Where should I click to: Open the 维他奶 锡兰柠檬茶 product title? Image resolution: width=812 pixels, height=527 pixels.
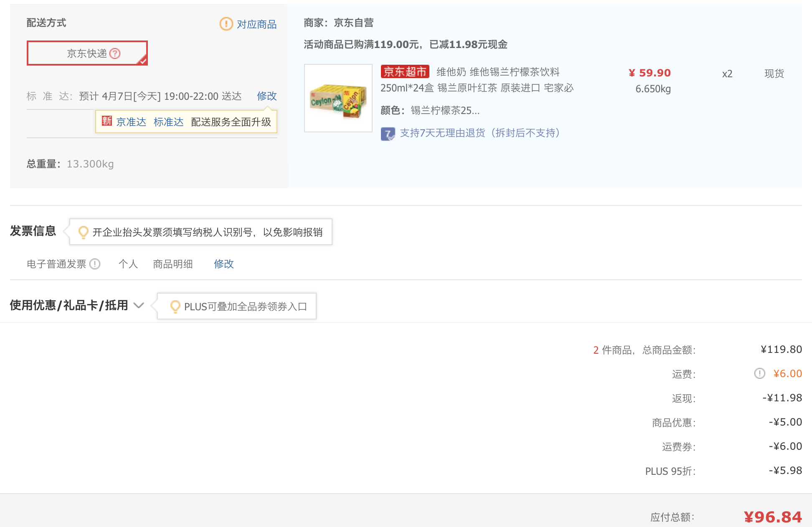point(477,80)
